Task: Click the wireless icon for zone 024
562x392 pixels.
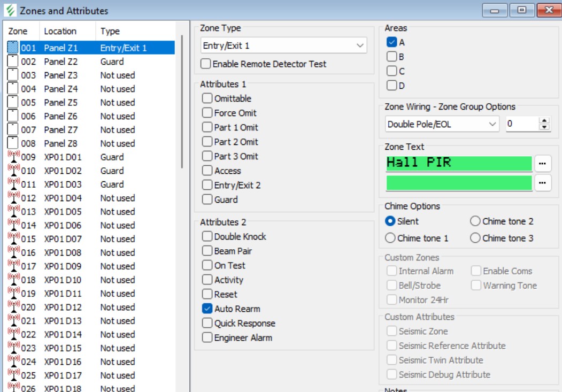Action: click(x=13, y=362)
